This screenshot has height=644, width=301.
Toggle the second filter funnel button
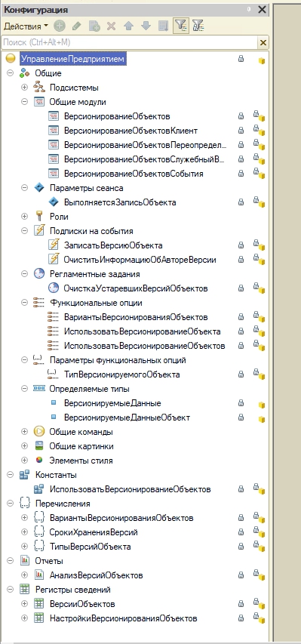(198, 26)
